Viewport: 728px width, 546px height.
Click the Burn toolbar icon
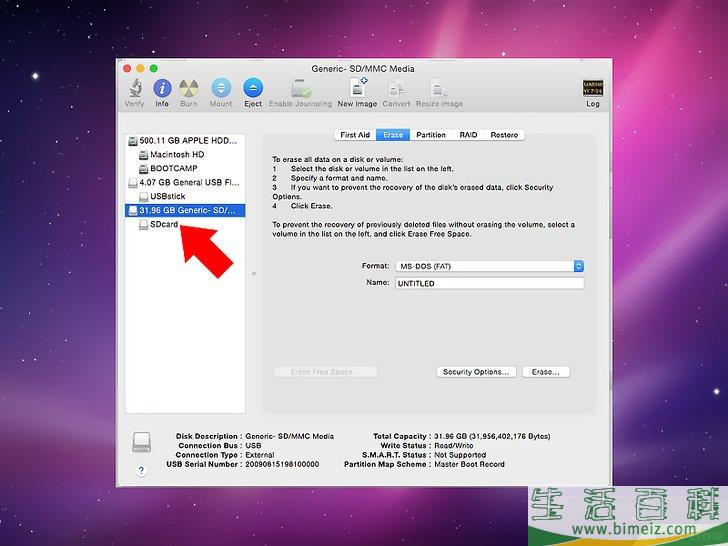(x=188, y=88)
